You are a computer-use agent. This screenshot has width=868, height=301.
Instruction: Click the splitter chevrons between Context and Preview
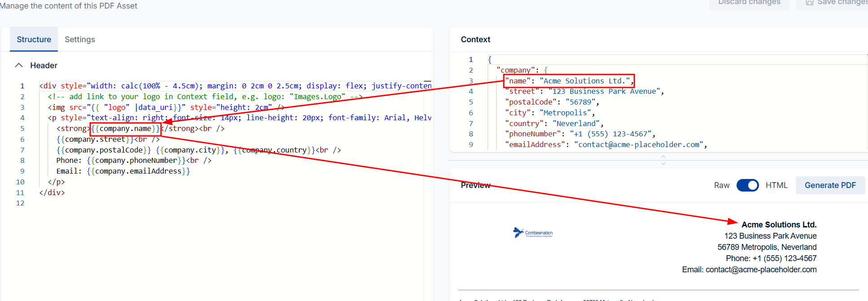pos(663,160)
